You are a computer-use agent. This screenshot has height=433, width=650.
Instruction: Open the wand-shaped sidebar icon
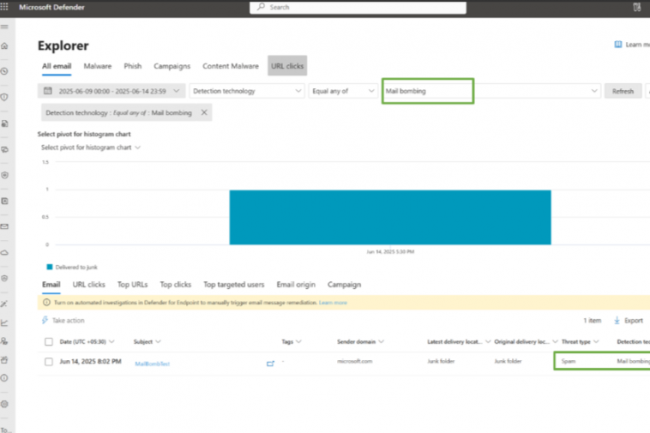[x=5, y=304]
